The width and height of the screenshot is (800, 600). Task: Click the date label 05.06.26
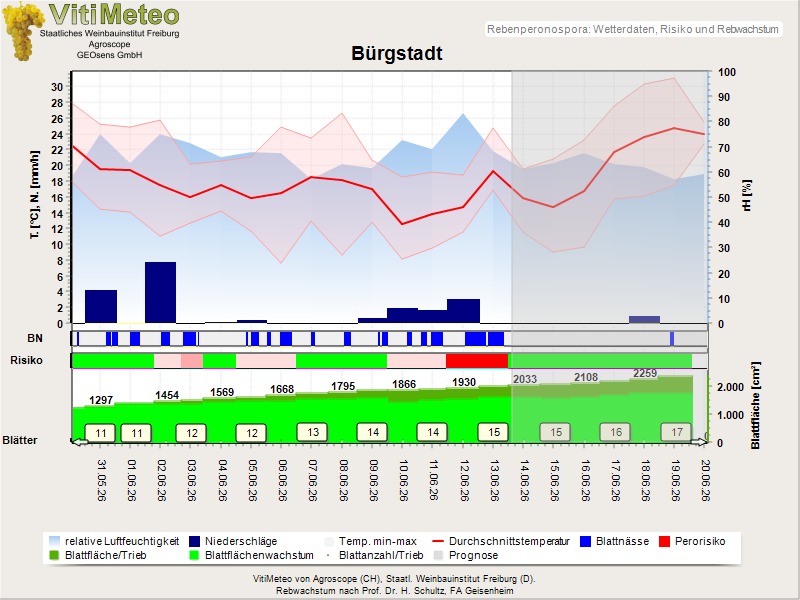253,480
